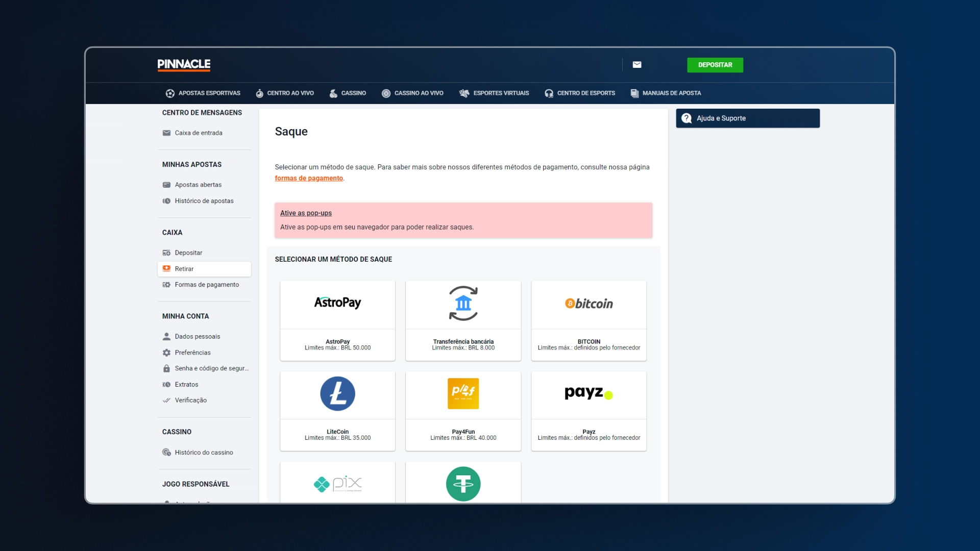Viewport: 980px width, 551px height.
Task: Follow the formas de pagamento orange link
Action: coord(309,179)
